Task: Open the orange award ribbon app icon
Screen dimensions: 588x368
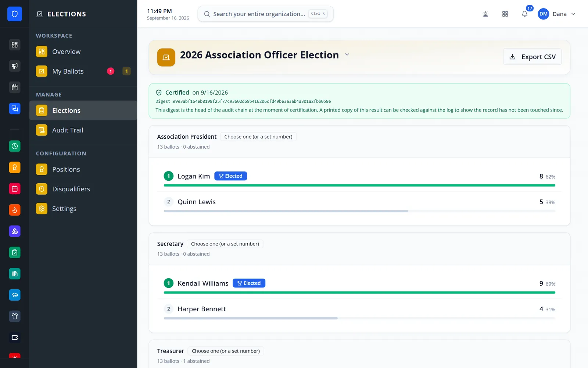Action: click(15, 167)
